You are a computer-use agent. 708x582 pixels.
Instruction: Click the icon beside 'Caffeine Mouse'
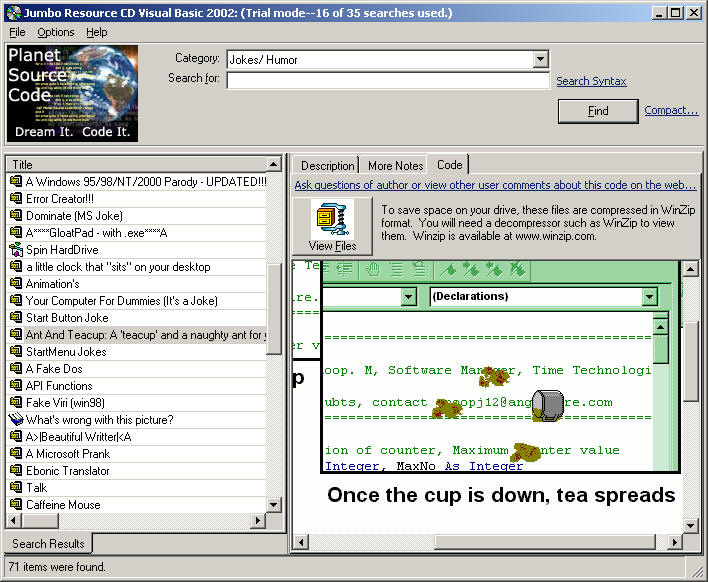16,504
